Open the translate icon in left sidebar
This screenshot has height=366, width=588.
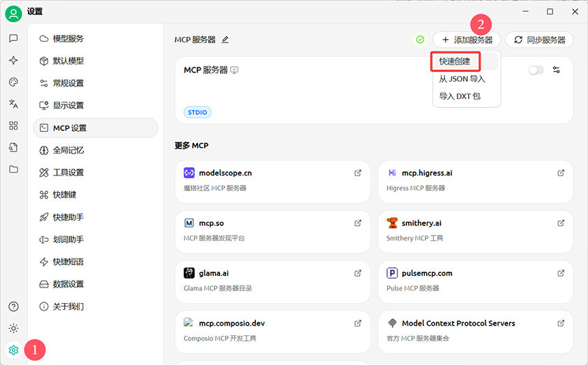point(13,104)
